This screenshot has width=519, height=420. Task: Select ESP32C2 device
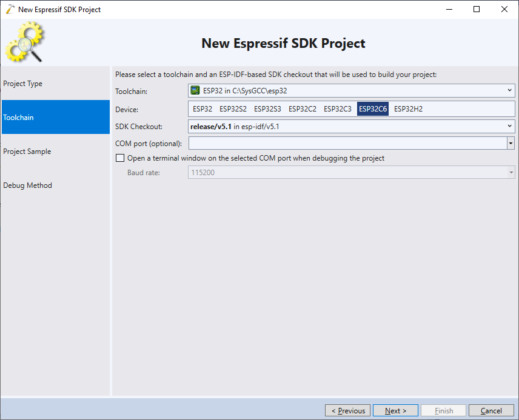303,109
